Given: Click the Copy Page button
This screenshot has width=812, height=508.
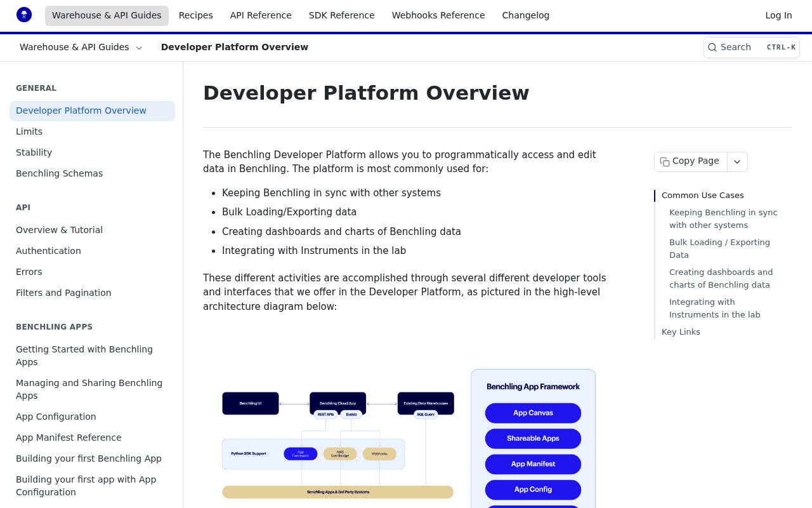Looking at the screenshot, I should [x=691, y=162].
